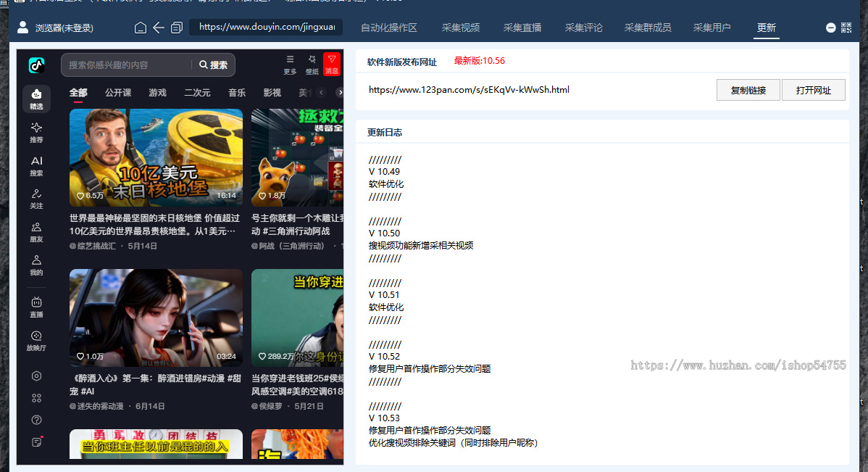Screen dimensions: 868x472
Task: Click the 世界最最神秘最坚固的末日核地堡 video title
Action: [x=154, y=224]
